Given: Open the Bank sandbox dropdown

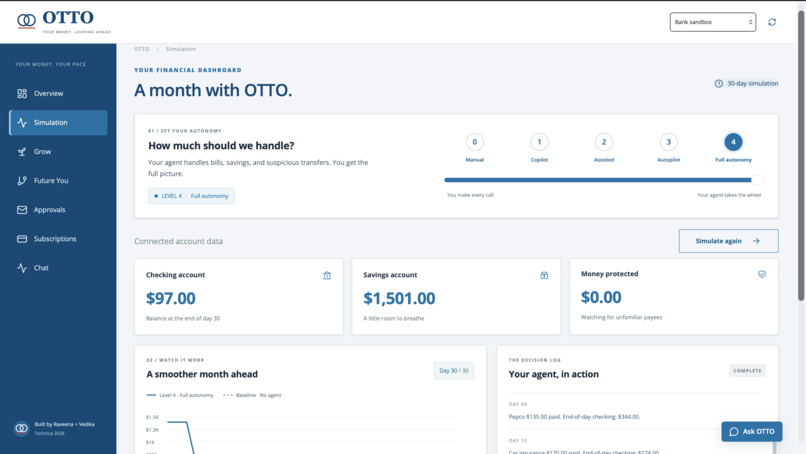Looking at the screenshot, I should [712, 22].
